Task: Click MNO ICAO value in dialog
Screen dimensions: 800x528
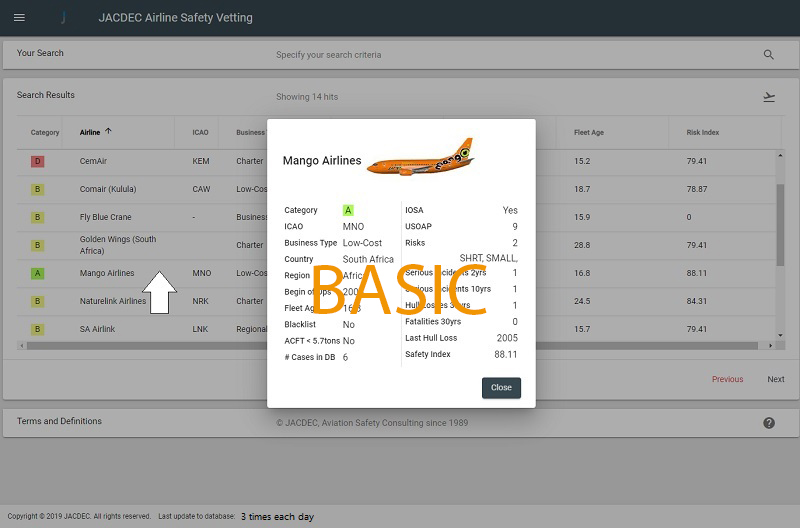Action: (x=353, y=227)
